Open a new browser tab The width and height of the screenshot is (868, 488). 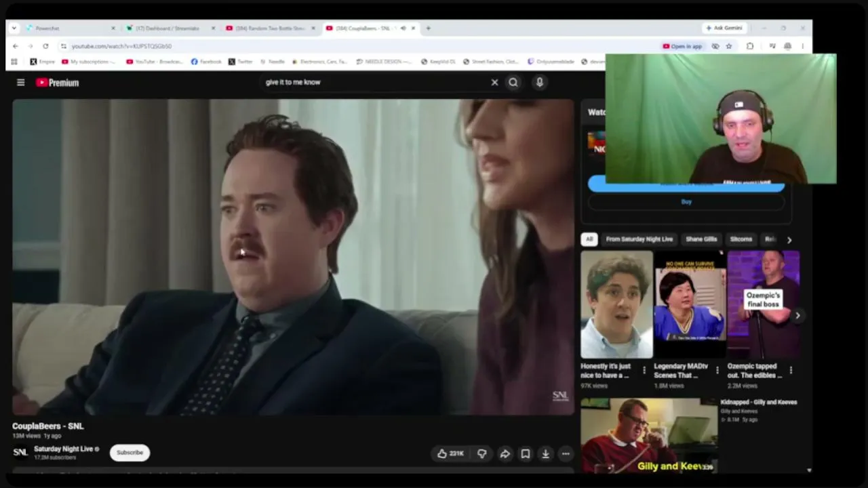point(428,28)
